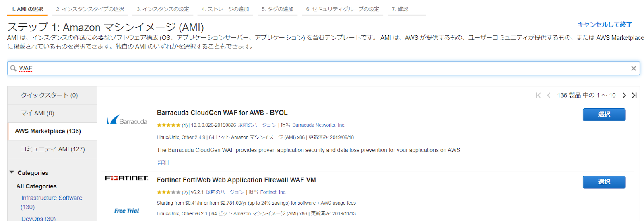Select Fortinet FortiWeb AMI button

point(604,182)
